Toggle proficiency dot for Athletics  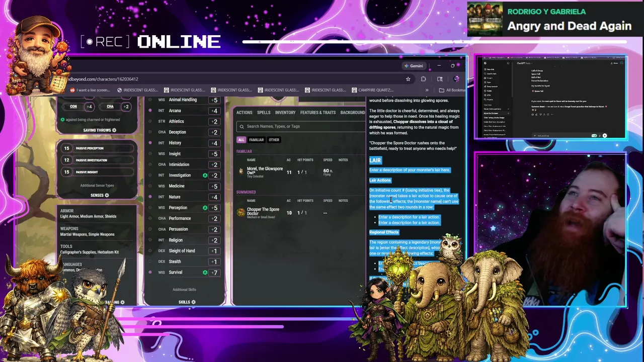[150, 121]
